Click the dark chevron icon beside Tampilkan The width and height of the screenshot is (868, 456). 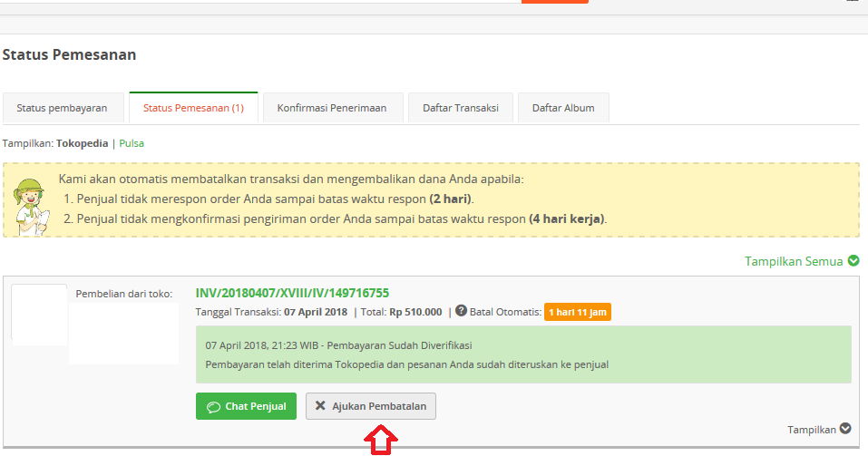pyautogui.click(x=845, y=428)
